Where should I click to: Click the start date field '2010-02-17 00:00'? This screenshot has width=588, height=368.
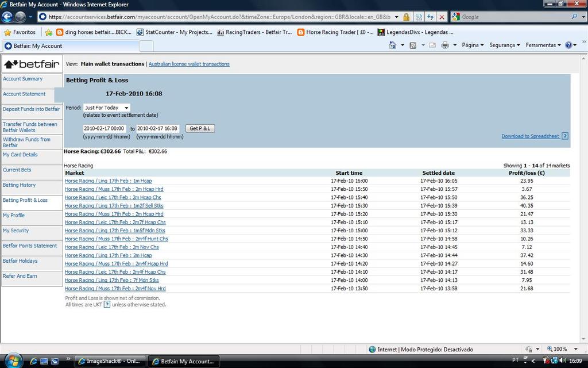click(x=105, y=128)
